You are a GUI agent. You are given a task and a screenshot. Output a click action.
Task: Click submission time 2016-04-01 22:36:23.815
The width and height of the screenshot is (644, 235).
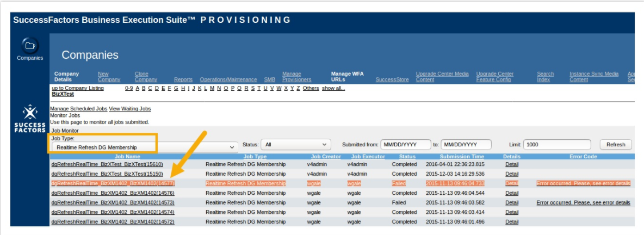(455, 164)
